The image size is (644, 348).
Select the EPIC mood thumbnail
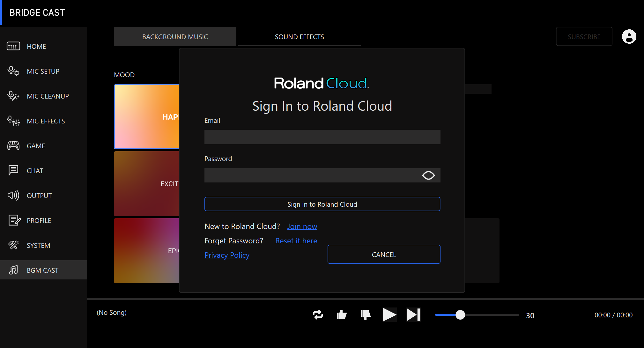pyautogui.click(x=146, y=251)
